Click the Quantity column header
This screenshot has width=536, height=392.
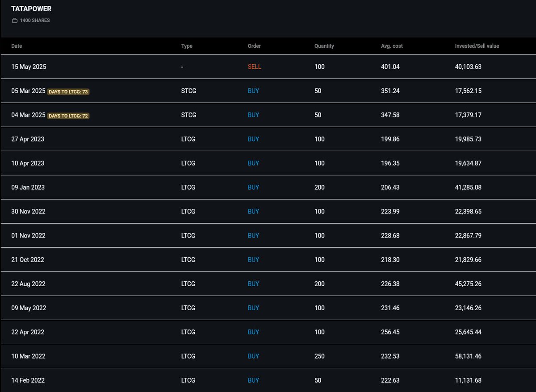tap(324, 46)
